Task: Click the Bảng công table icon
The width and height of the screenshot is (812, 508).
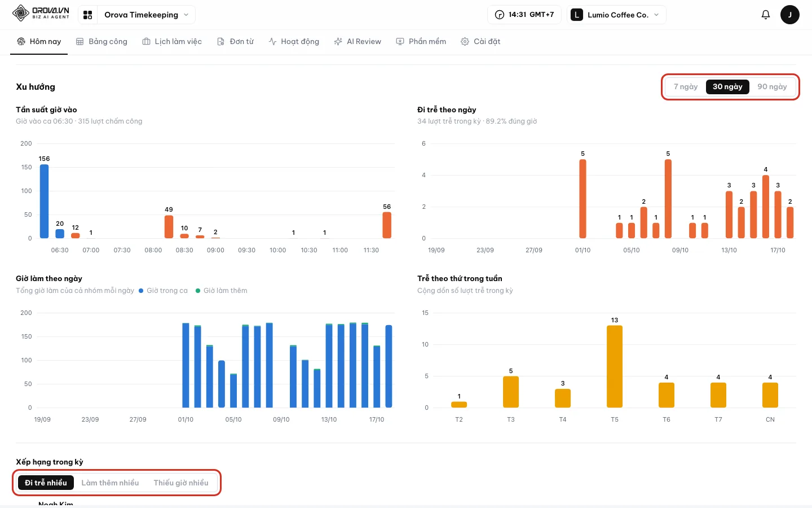Action: click(x=80, y=41)
